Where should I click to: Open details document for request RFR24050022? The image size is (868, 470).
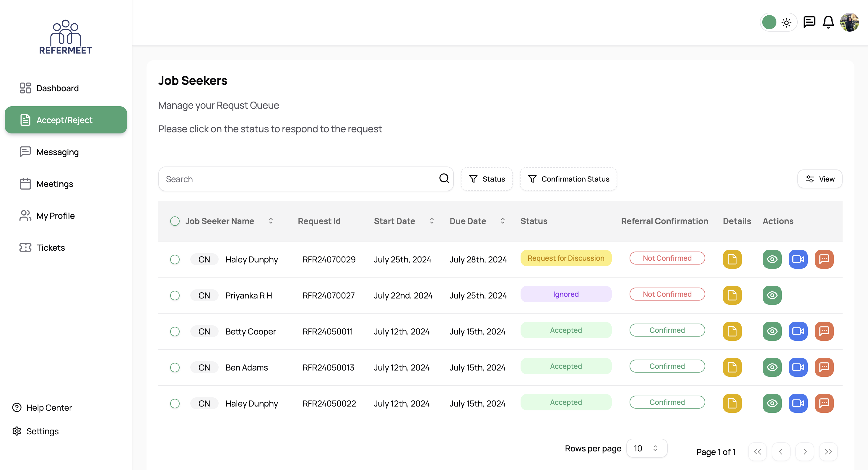click(732, 403)
